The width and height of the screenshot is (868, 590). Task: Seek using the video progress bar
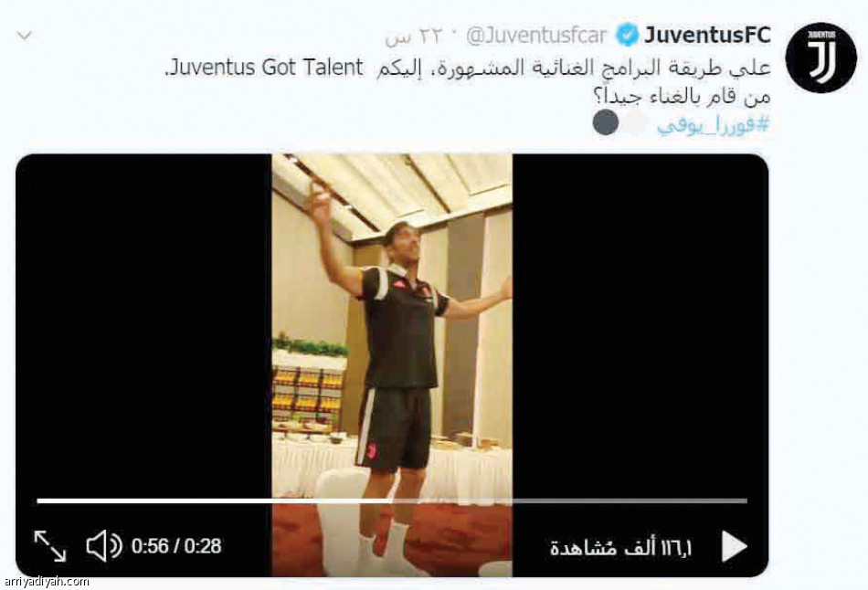392,500
